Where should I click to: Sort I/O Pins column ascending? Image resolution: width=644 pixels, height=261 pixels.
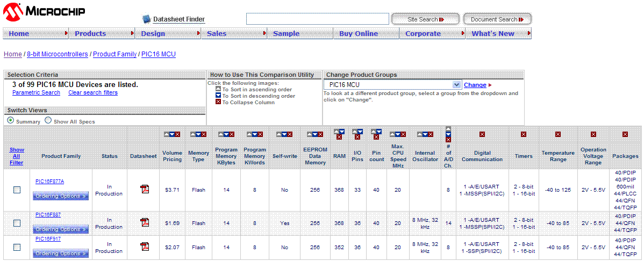354,132
